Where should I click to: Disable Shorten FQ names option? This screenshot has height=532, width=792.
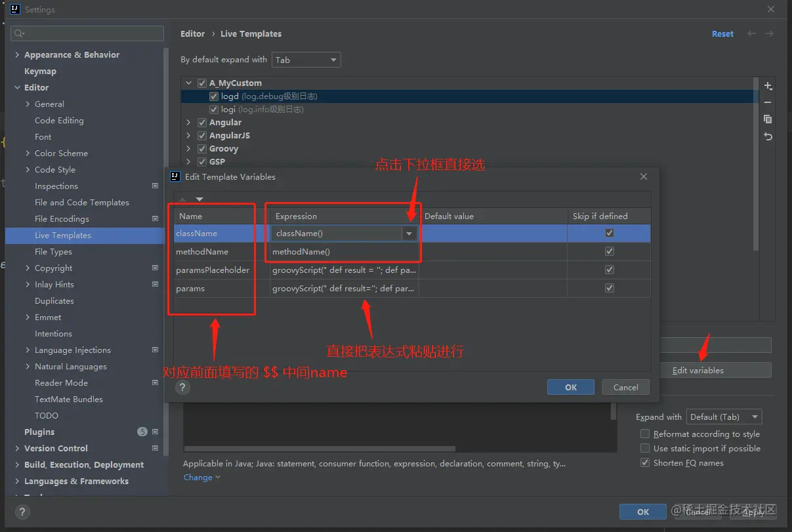click(x=645, y=463)
